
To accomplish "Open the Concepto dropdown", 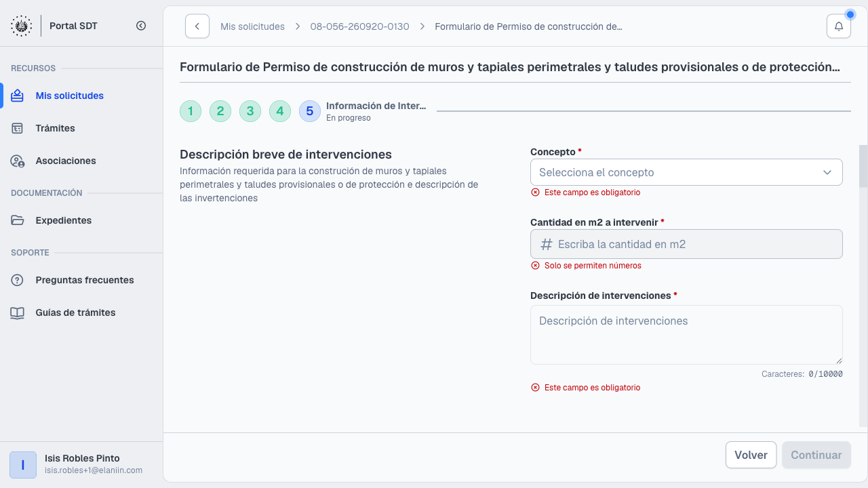I will [x=686, y=172].
